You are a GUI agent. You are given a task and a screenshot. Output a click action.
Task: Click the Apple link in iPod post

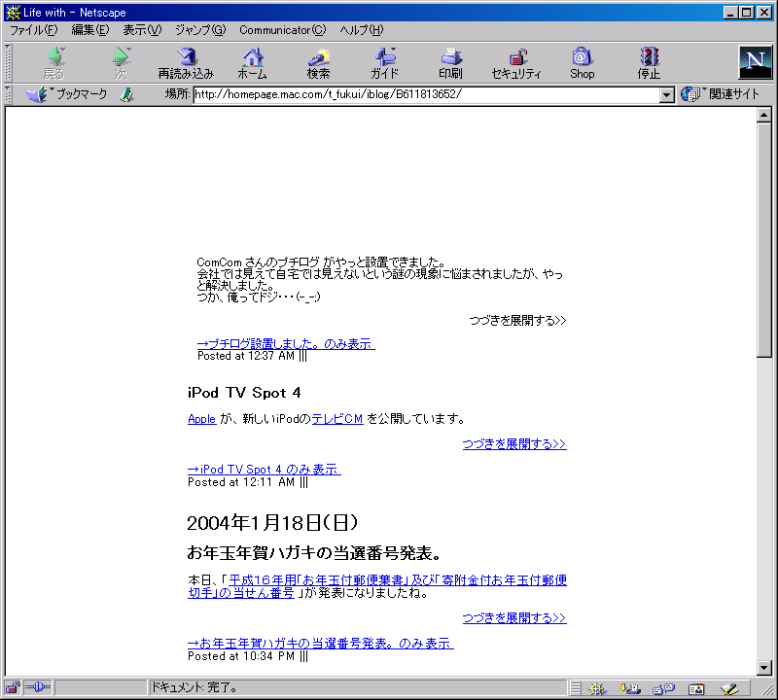[x=202, y=419]
